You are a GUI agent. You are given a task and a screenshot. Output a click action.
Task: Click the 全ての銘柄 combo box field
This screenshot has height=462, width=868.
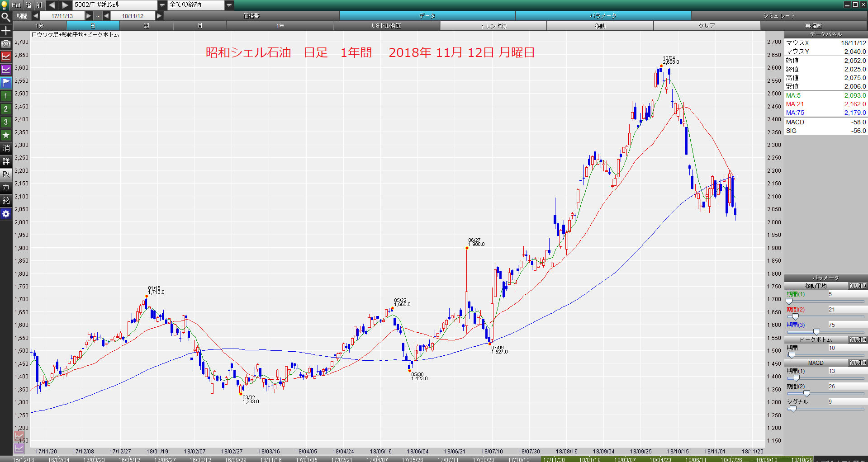(196, 5)
